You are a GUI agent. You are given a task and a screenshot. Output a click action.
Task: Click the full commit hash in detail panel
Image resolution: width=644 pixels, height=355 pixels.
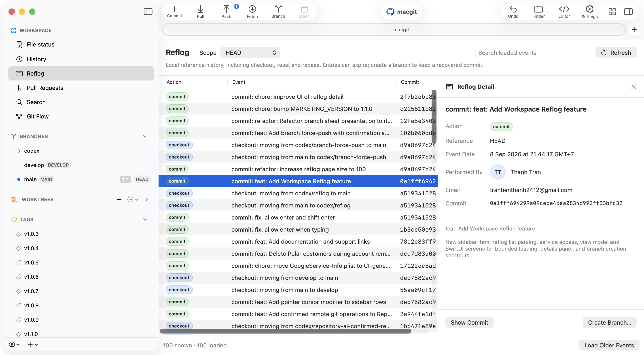point(556,203)
